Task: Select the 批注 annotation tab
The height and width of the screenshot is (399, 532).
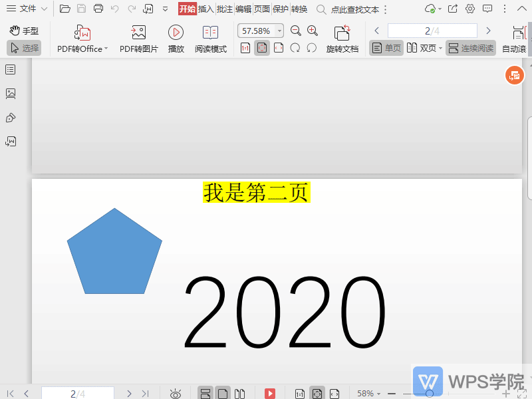Action: point(224,9)
